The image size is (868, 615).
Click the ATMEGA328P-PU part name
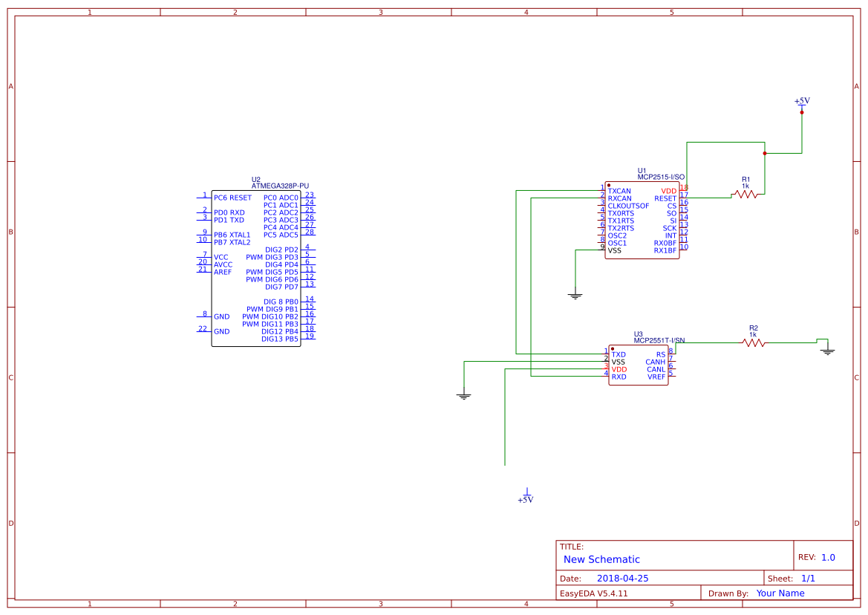[x=280, y=186]
